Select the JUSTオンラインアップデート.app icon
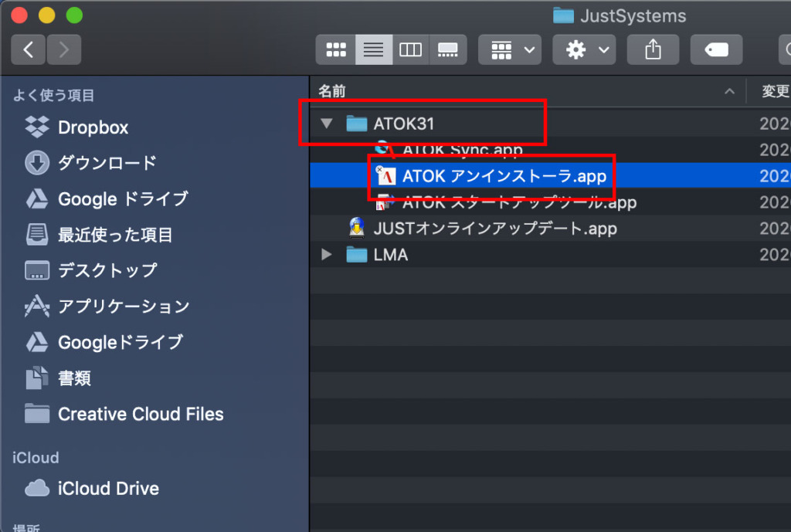 357,228
